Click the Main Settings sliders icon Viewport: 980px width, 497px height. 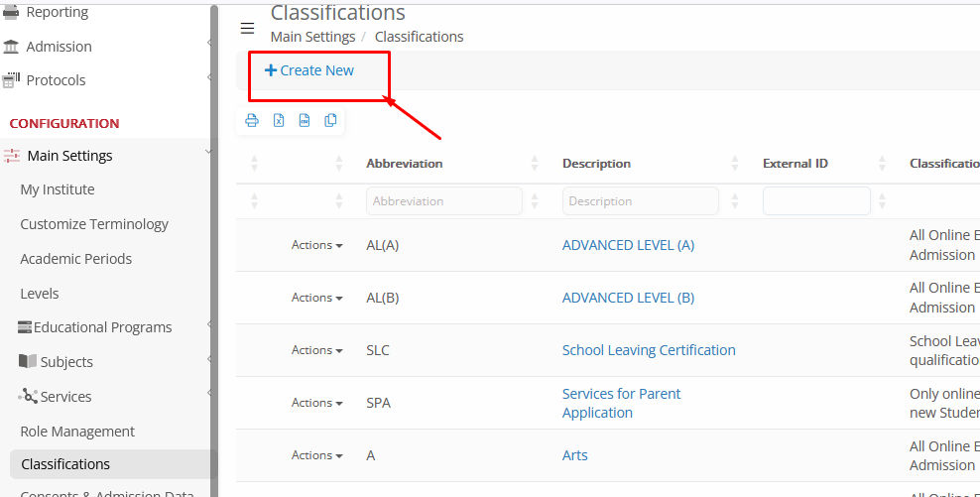click(12, 156)
